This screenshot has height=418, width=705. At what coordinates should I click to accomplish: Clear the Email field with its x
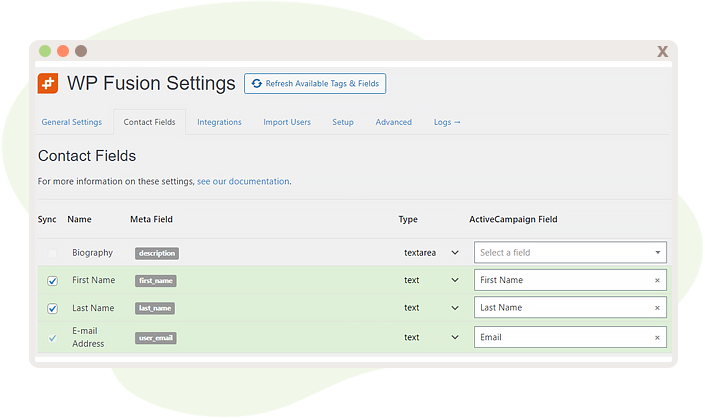[x=657, y=338]
